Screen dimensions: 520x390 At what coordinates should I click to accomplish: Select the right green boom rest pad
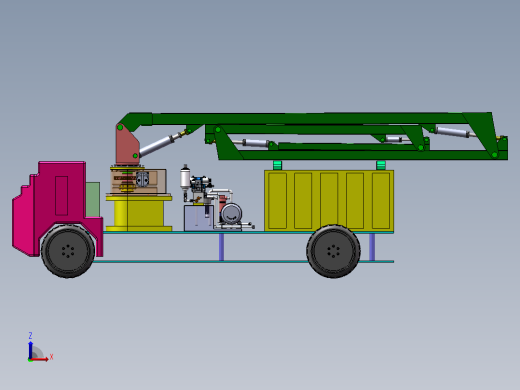[381, 165]
